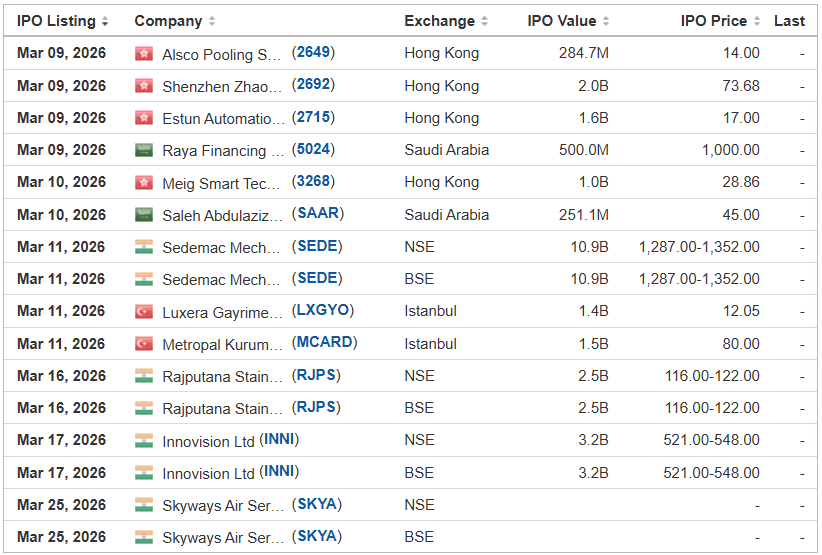The height and width of the screenshot is (555, 822).
Task: Click Saudi Arabia exchange in Raya row
Action: pos(447,150)
